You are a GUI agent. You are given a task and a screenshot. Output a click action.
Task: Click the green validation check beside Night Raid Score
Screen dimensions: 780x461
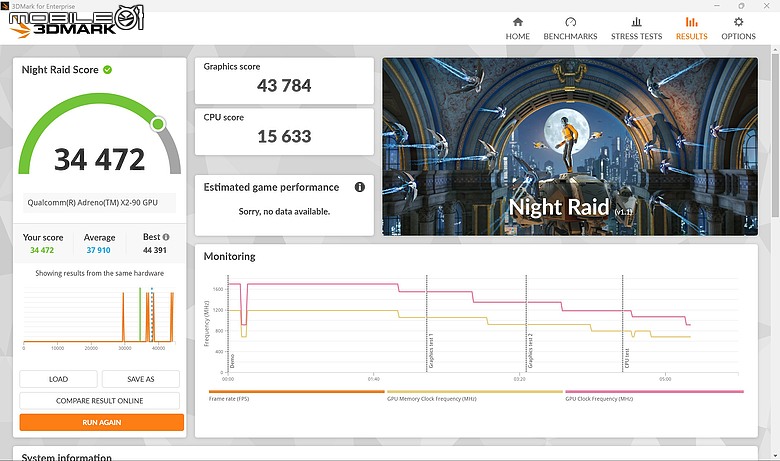click(107, 70)
